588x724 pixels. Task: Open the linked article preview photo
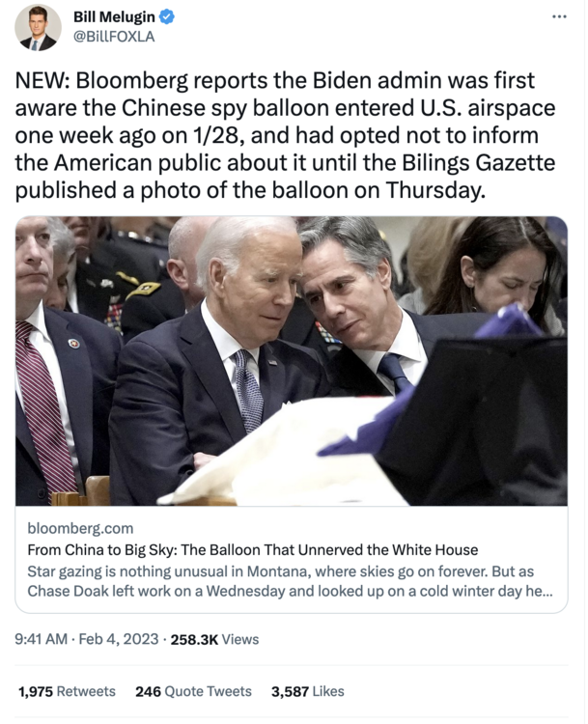click(292, 361)
